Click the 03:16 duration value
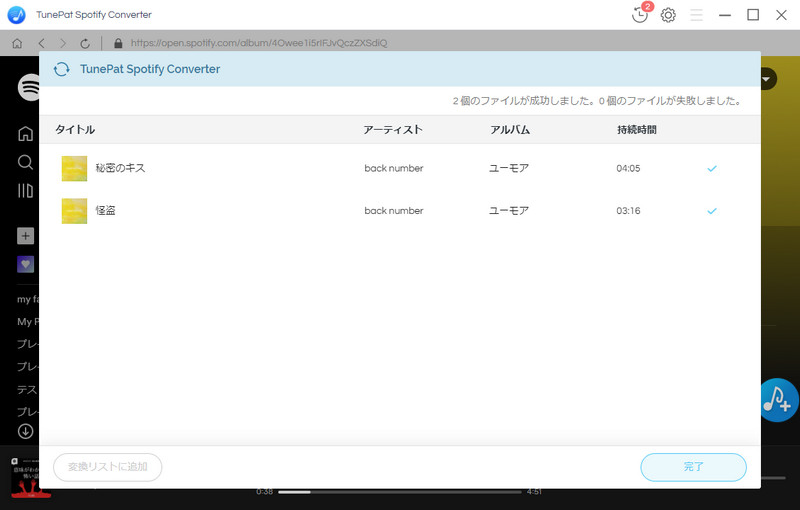 [628, 211]
